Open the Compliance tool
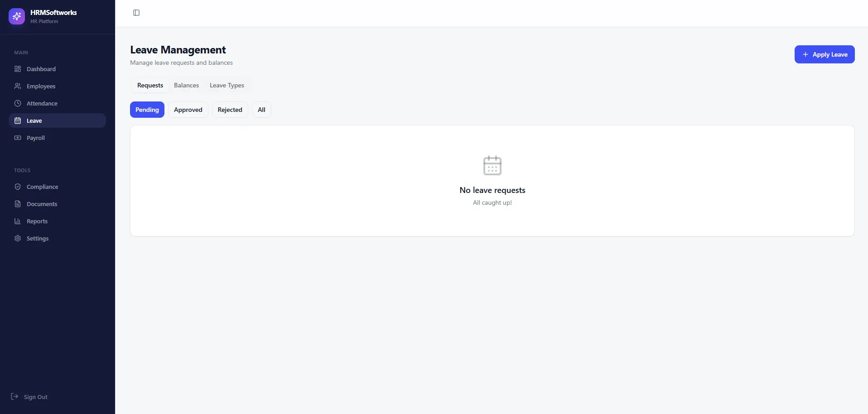The image size is (868, 414). click(57, 187)
